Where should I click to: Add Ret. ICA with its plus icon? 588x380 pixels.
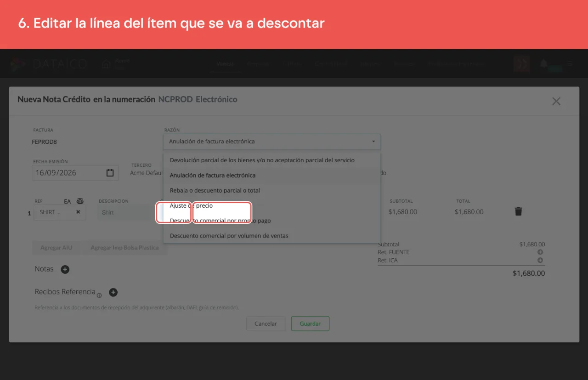pyautogui.click(x=540, y=260)
